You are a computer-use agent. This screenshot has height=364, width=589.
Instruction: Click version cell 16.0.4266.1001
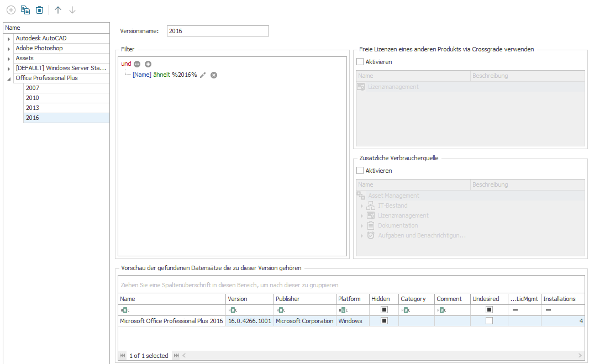250,321
